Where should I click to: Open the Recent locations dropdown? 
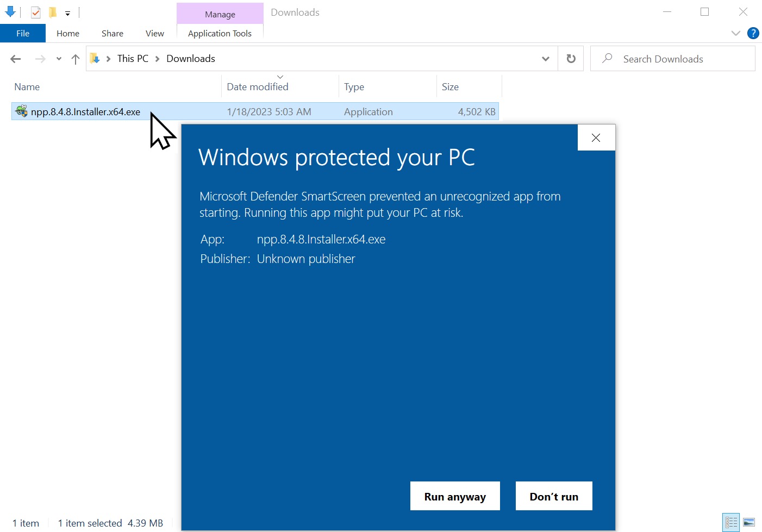click(59, 59)
